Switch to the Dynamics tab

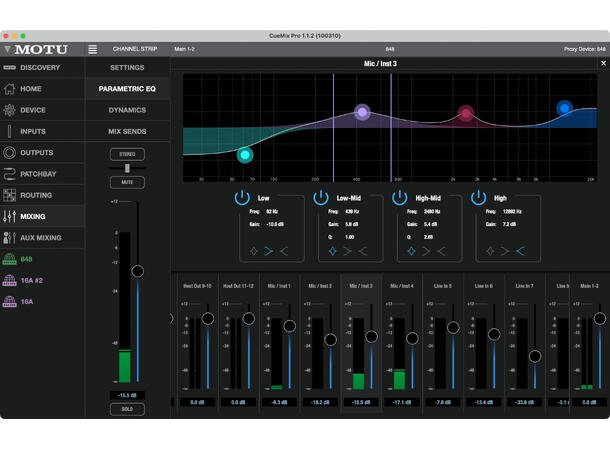click(x=127, y=110)
